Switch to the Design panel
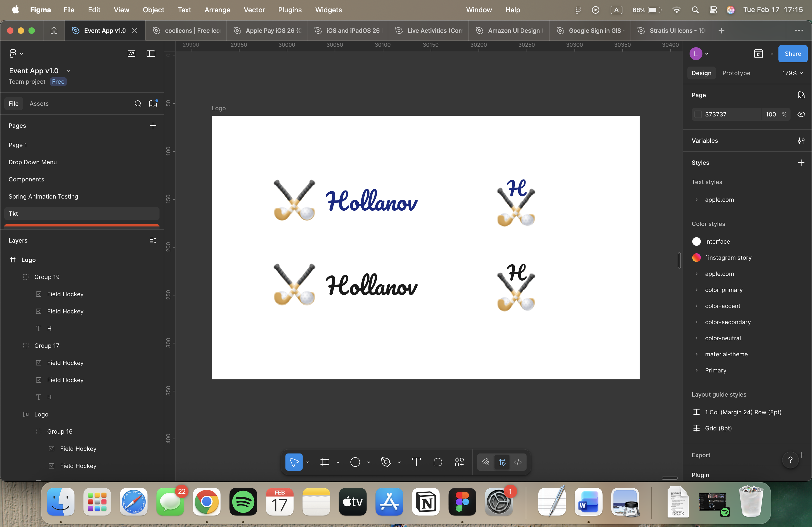This screenshot has height=527, width=812. [701, 73]
